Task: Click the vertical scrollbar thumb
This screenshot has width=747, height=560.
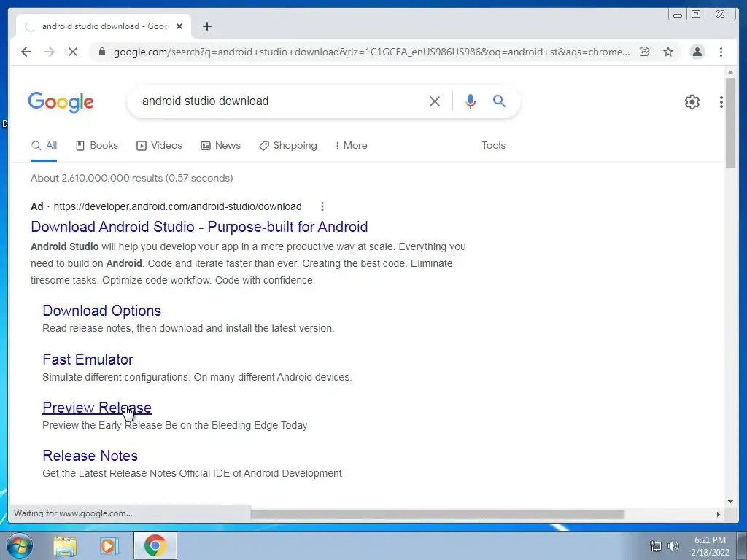Action: point(730,122)
